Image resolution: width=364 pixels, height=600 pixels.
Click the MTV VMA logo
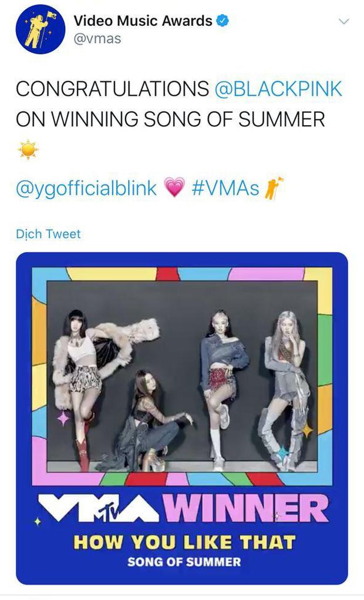pyautogui.click(x=99, y=508)
